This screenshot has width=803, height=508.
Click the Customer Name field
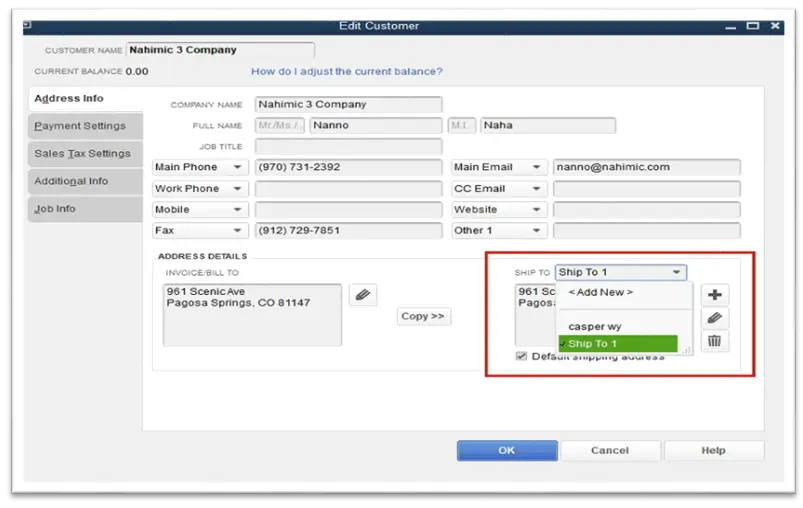coord(220,50)
